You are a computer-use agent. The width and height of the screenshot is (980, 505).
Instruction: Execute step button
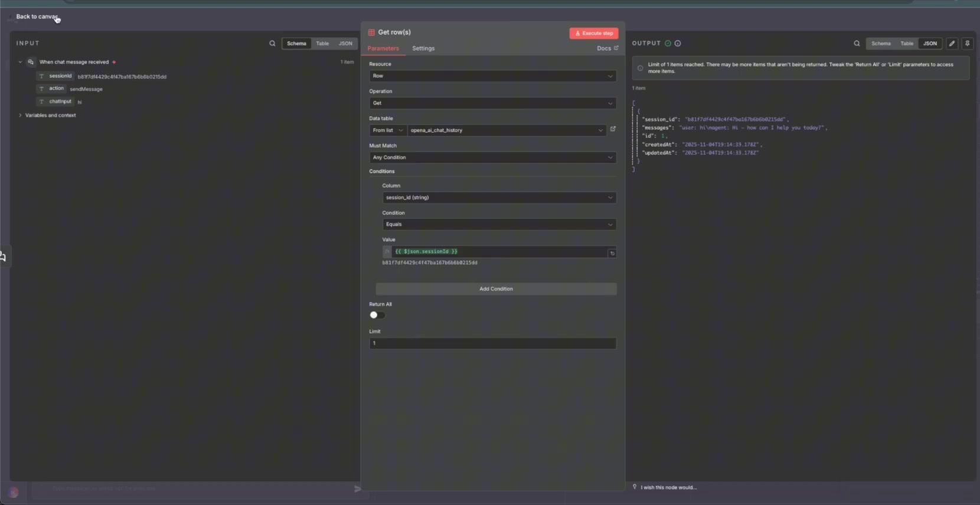pyautogui.click(x=594, y=34)
